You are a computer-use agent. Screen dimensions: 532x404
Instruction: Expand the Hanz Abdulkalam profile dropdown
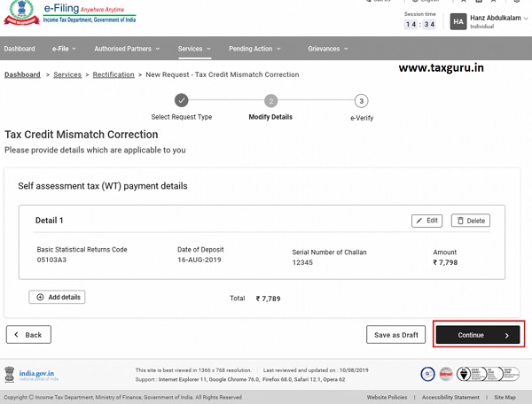pyautogui.click(x=526, y=19)
